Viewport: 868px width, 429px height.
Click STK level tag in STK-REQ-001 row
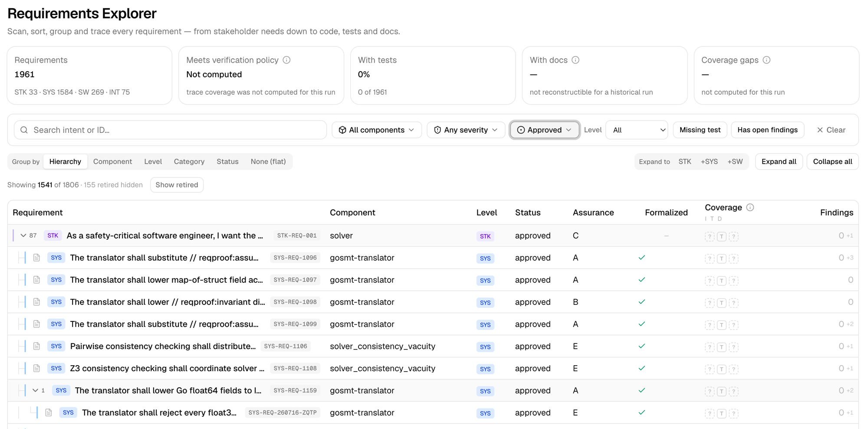point(485,236)
